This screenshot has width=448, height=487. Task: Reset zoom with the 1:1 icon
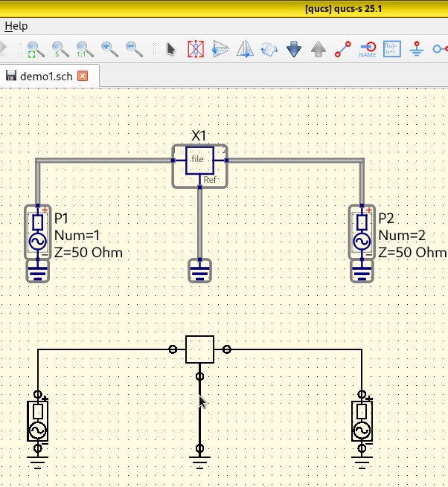point(85,50)
